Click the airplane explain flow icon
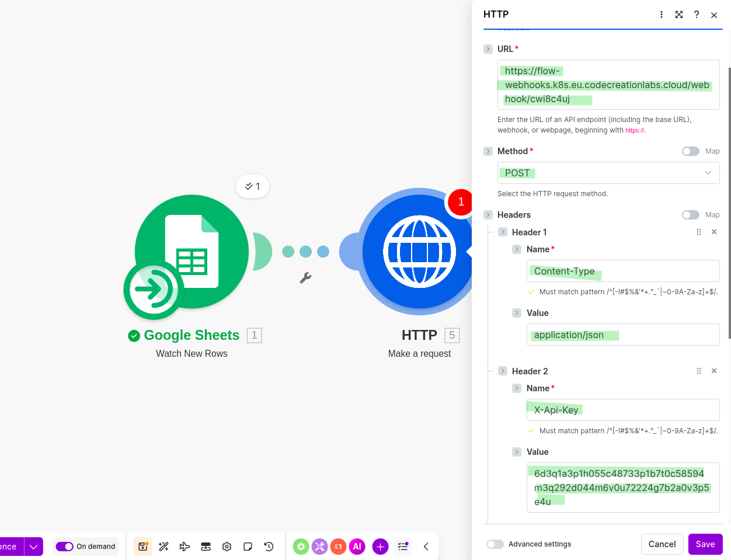 click(x=185, y=547)
